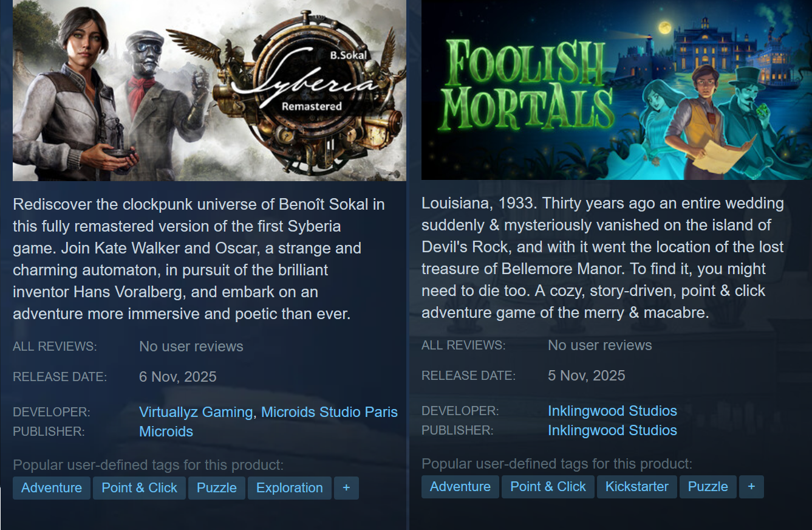Screen dimensions: 812x530
Task: Click Foolish Mortals' No user reviews text
Action: tap(600, 345)
